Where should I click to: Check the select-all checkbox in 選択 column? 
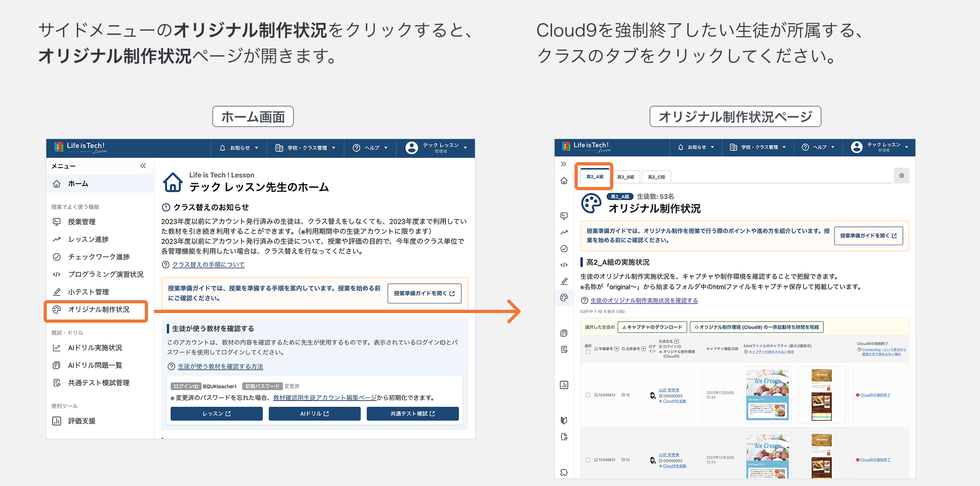pyautogui.click(x=588, y=352)
